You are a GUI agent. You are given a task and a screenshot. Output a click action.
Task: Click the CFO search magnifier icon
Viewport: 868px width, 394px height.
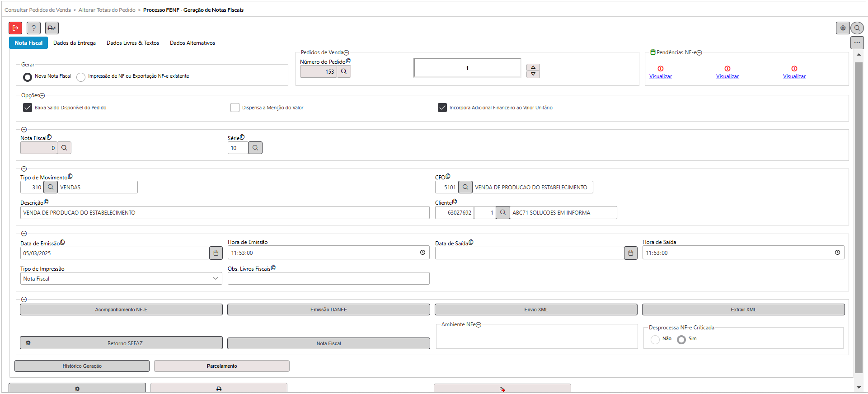pyautogui.click(x=465, y=187)
